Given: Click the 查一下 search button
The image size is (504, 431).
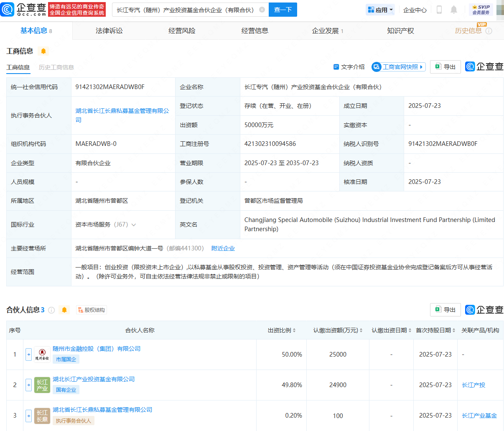Looking at the screenshot, I should (283, 10).
